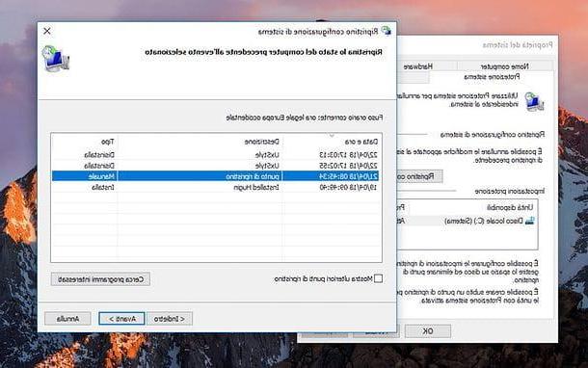Screen dimensions: 588x368
Task: Select the Installed Hugin restore point
Action: click(x=215, y=187)
